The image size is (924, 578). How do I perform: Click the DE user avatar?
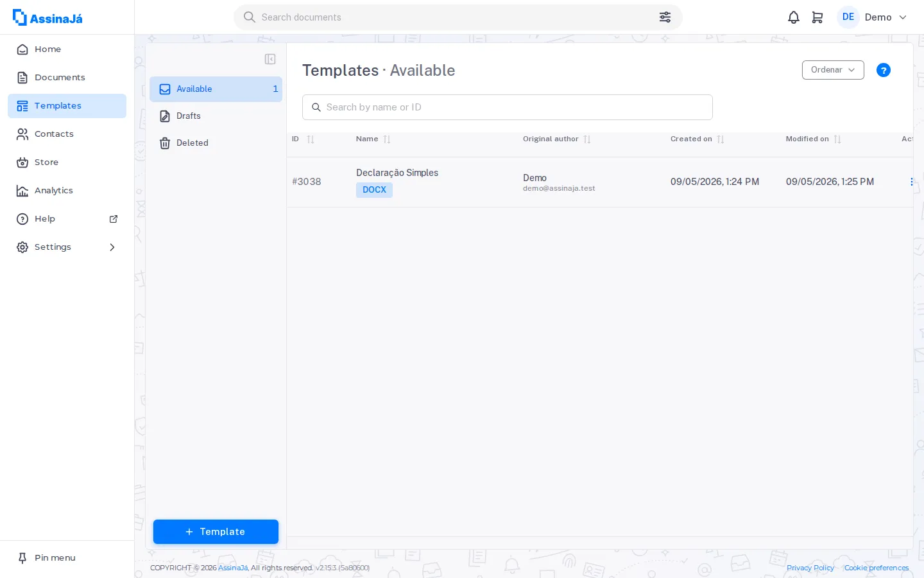click(848, 17)
